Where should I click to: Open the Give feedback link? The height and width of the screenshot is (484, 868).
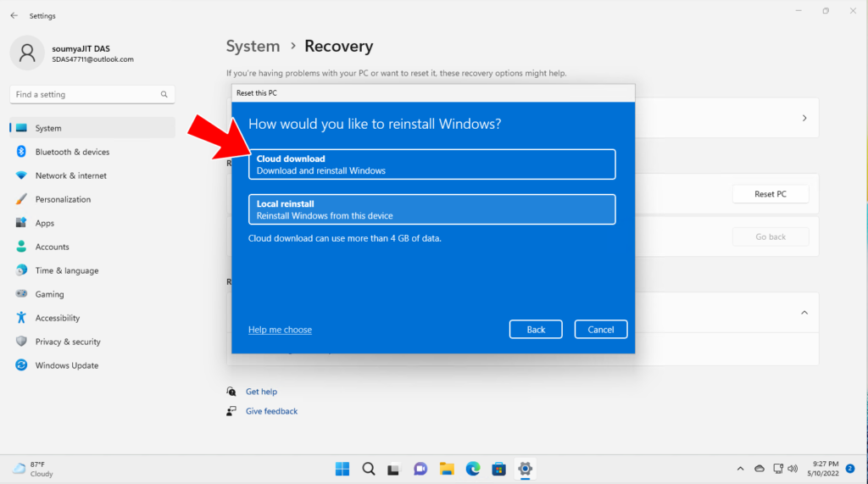(x=272, y=411)
